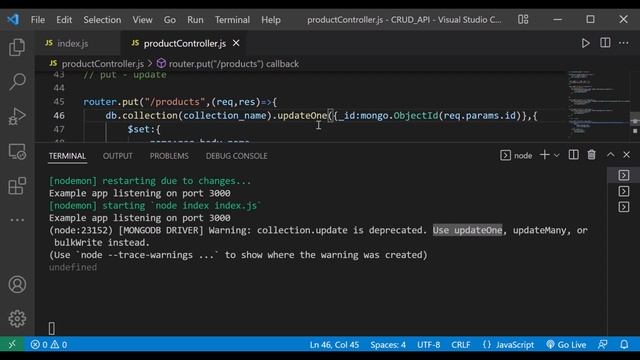Open the Terminal menu
The image size is (640, 360).
(232, 20)
